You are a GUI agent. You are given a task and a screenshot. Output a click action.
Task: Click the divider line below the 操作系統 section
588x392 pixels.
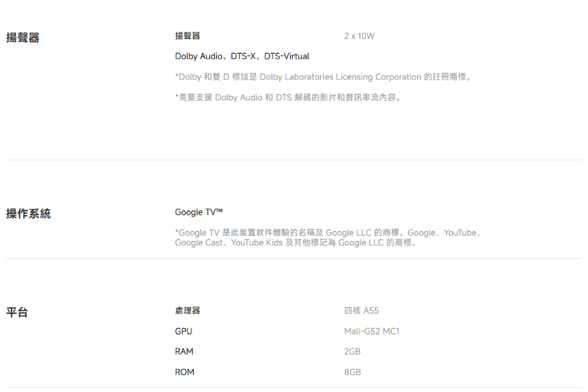point(294,258)
